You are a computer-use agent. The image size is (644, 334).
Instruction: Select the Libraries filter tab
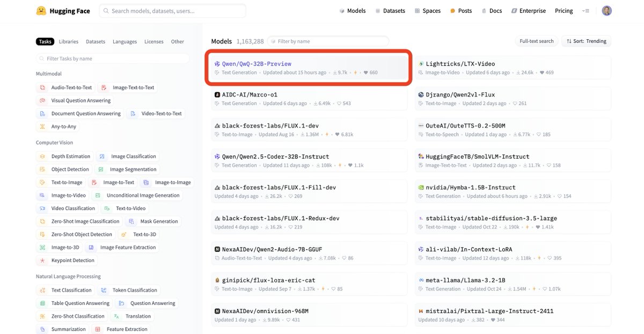click(69, 41)
